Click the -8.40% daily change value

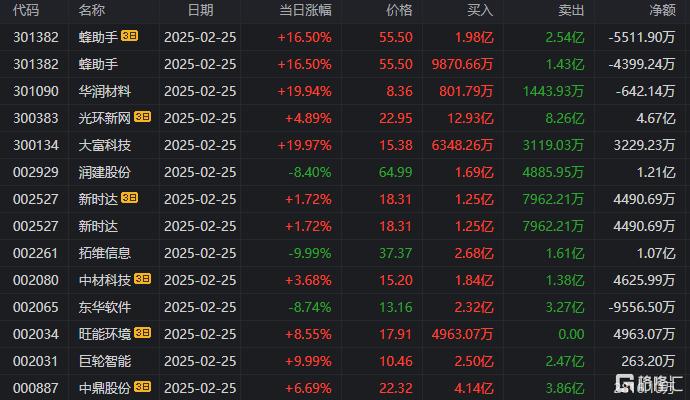click(x=310, y=172)
